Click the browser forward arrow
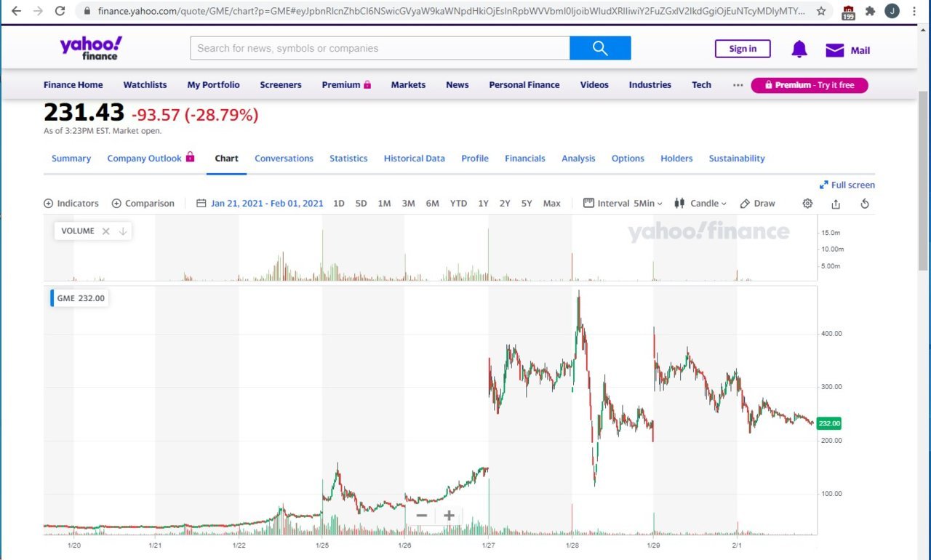 tap(38, 11)
